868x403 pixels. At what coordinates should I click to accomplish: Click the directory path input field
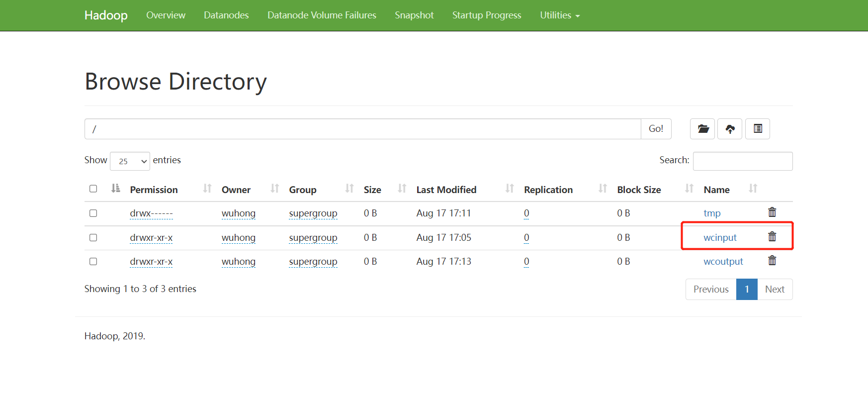tap(362, 129)
